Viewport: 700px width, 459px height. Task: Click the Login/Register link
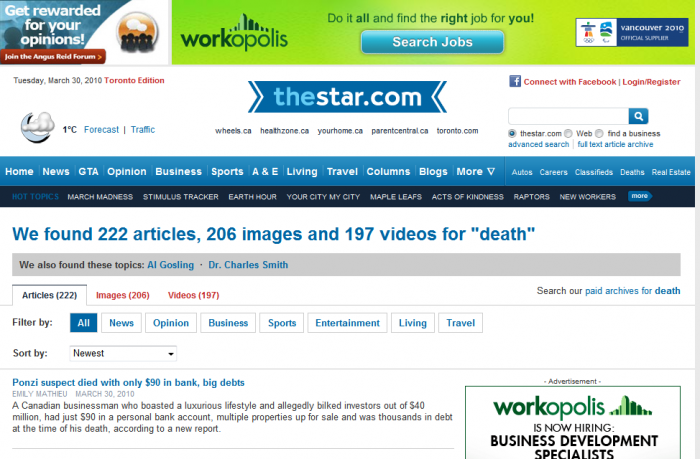point(651,82)
